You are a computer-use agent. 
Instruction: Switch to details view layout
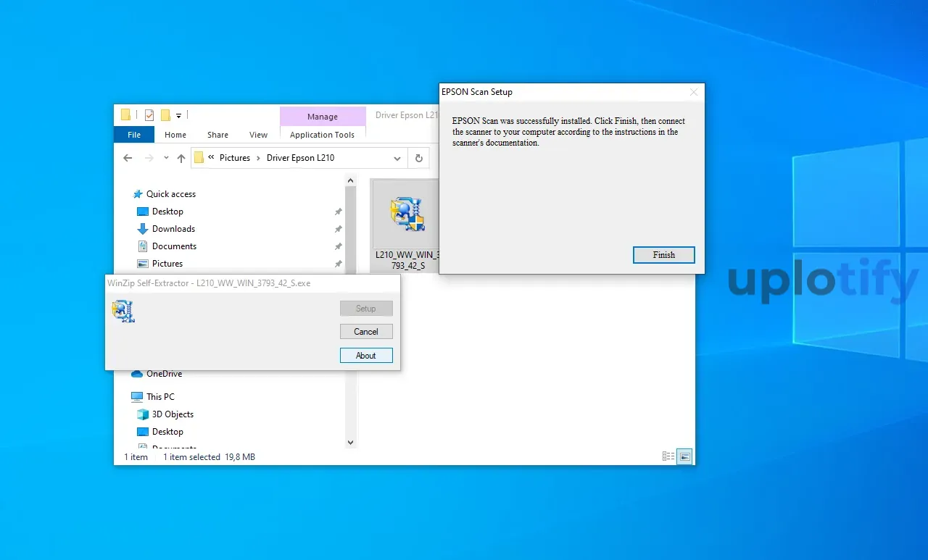668,456
